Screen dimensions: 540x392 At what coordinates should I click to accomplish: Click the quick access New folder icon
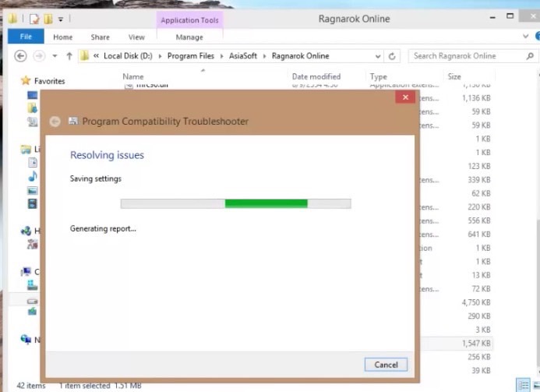(x=48, y=19)
